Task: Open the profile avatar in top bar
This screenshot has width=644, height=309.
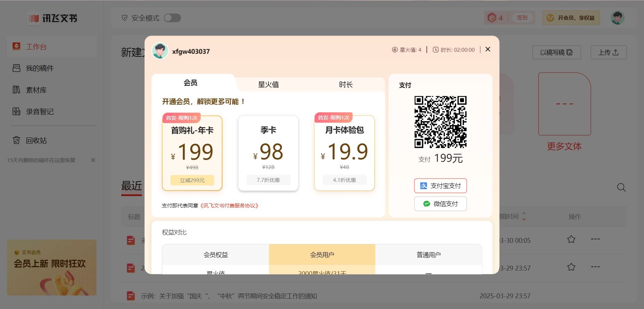Action: (617, 18)
